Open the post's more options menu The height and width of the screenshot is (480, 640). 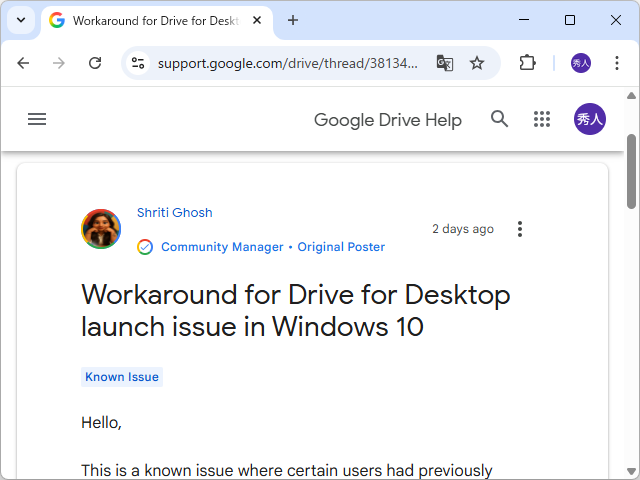520,229
